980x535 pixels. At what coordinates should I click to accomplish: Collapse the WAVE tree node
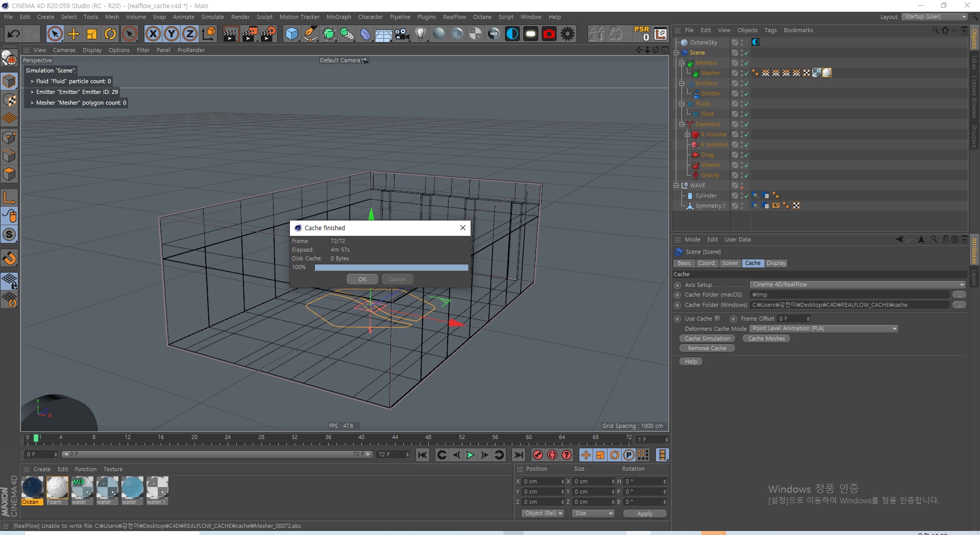pyautogui.click(x=676, y=185)
